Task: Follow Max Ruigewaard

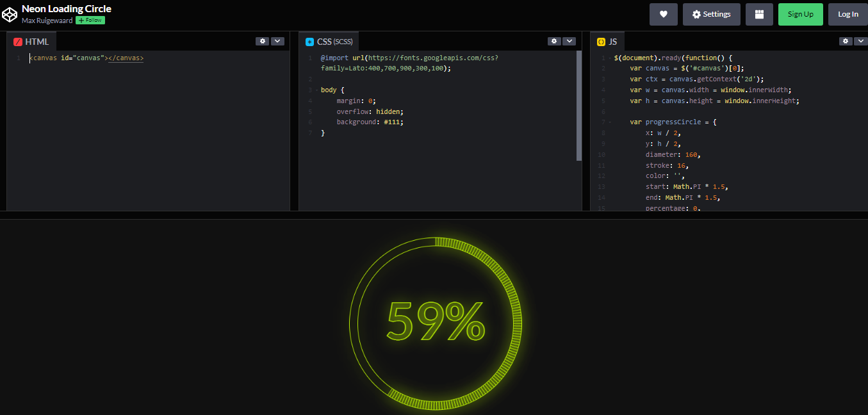Action: point(90,20)
